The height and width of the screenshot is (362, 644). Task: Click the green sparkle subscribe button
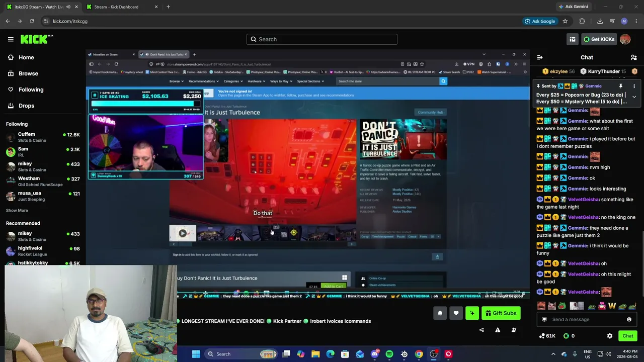click(472, 313)
